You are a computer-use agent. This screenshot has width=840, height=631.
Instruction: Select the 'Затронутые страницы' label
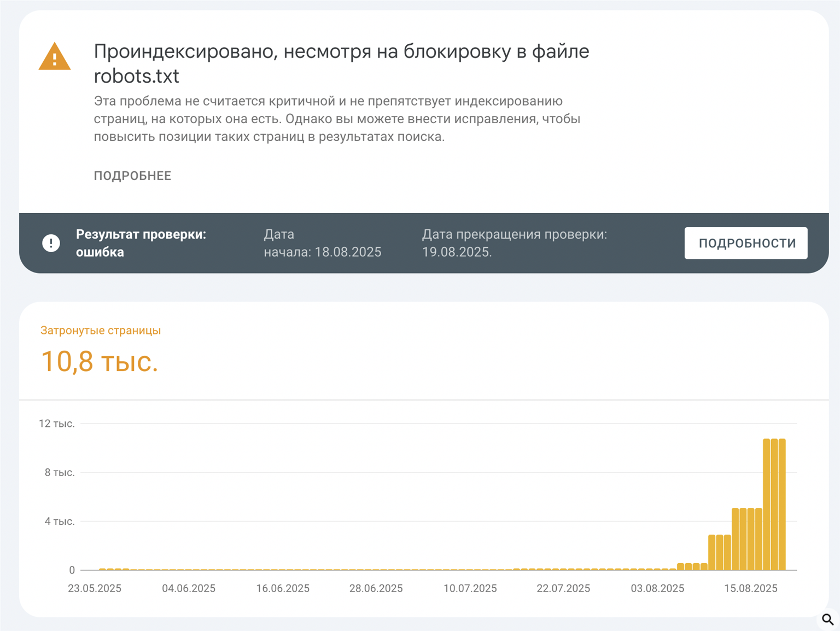click(x=101, y=331)
